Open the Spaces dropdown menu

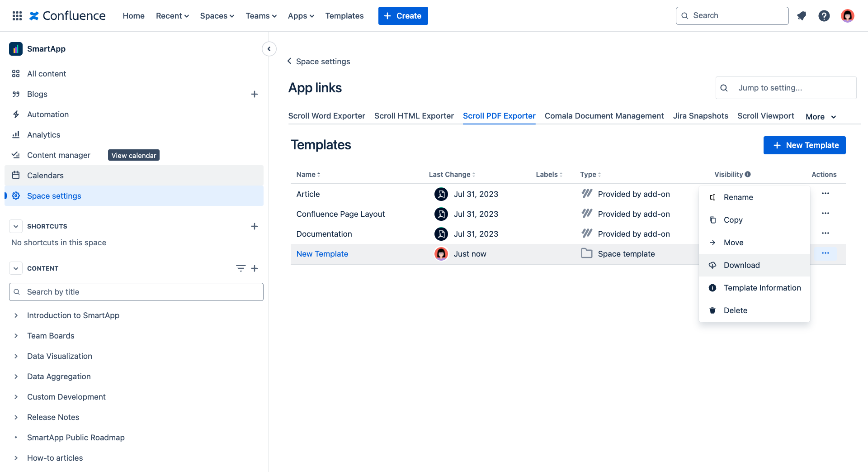217,16
